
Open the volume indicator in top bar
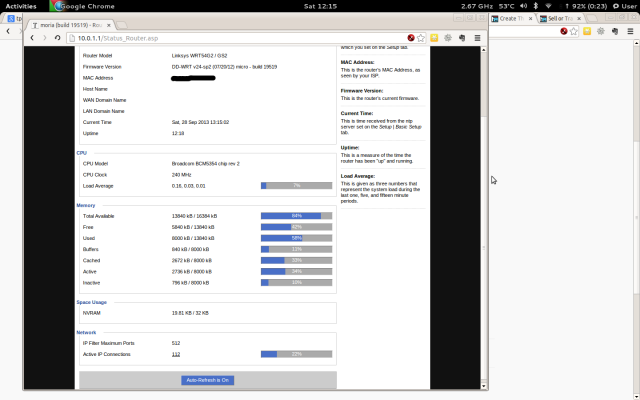pyautogui.click(x=524, y=6)
